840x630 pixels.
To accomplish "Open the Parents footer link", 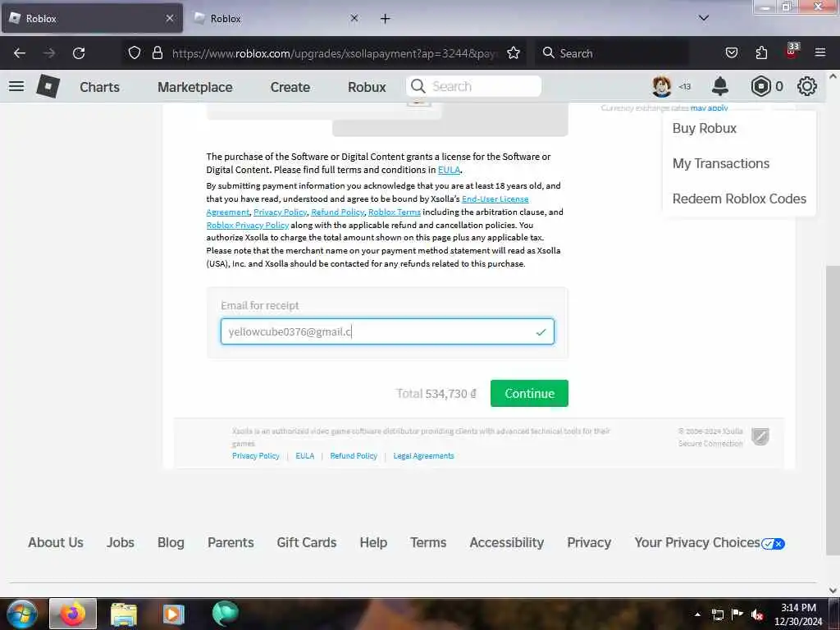I will pos(231,543).
